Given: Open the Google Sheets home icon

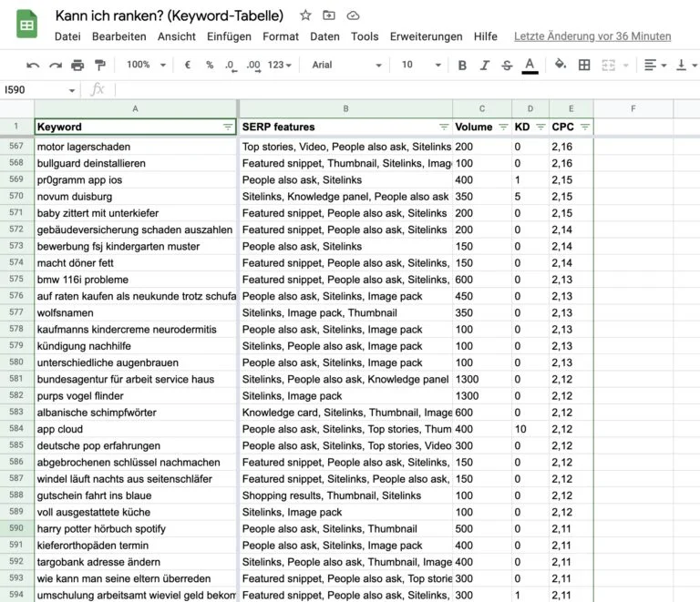Looking at the screenshot, I should coord(26,25).
